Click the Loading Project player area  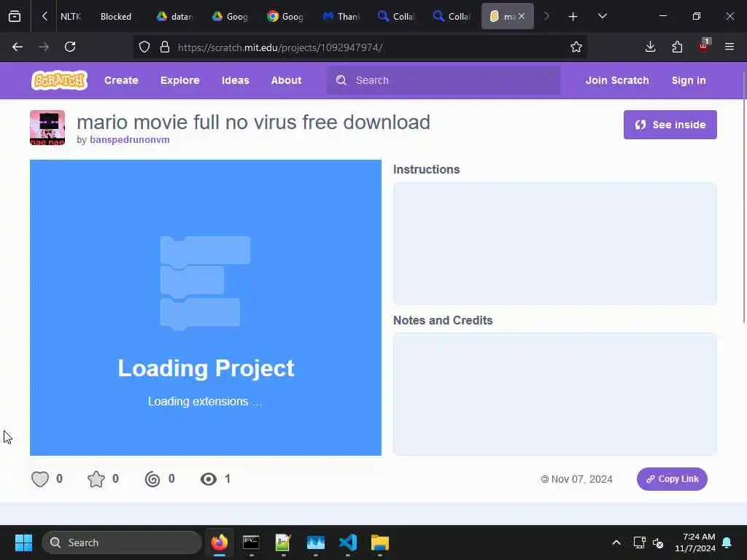(205, 308)
